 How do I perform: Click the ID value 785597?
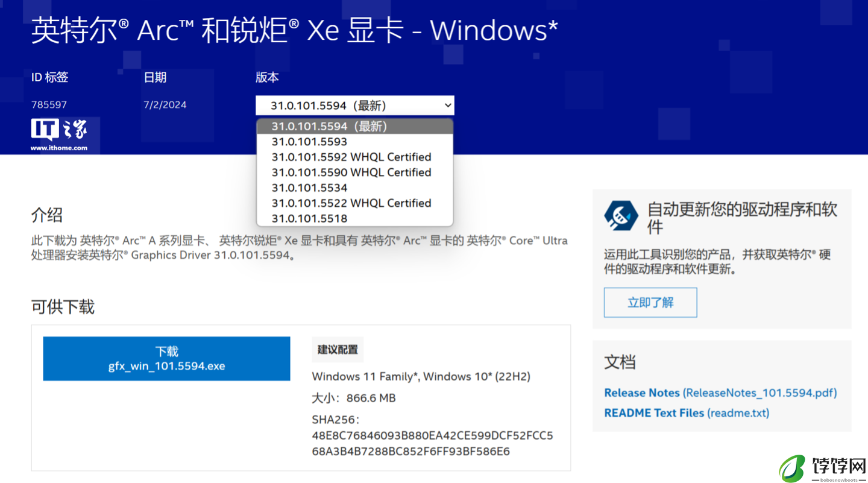click(x=49, y=105)
